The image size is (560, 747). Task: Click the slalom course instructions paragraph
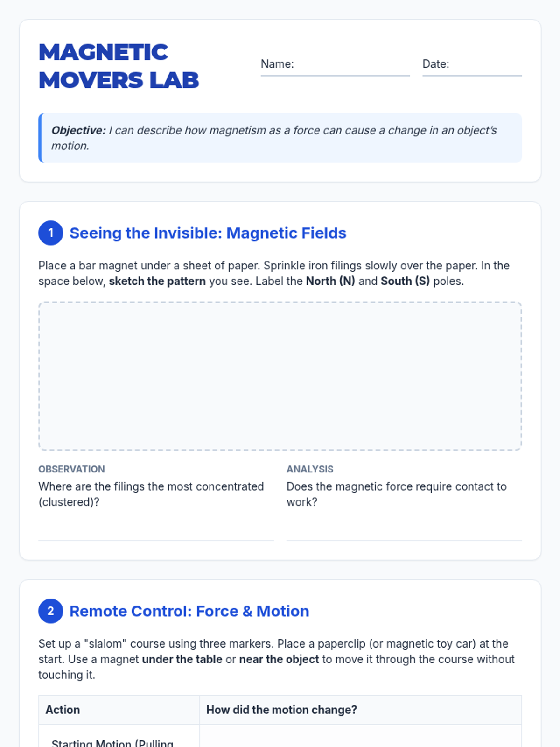[277, 659]
